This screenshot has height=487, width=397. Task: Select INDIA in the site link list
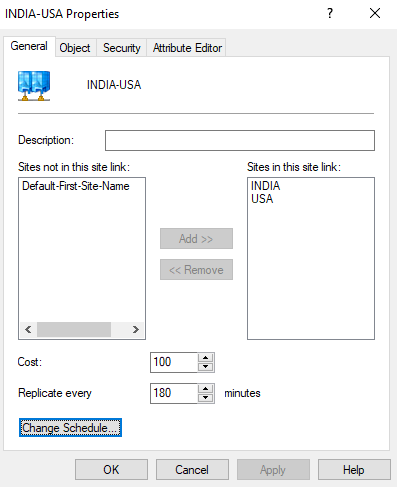coord(265,186)
